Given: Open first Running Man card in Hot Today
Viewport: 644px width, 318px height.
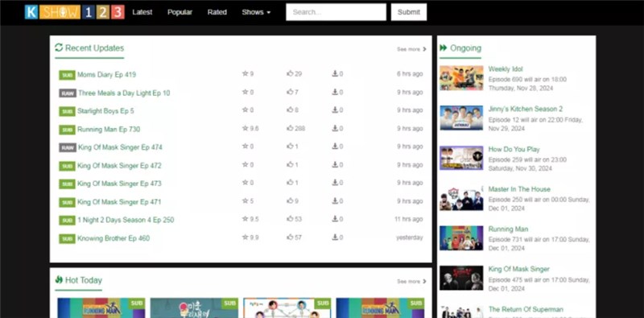Looking at the screenshot, I should point(101,308).
